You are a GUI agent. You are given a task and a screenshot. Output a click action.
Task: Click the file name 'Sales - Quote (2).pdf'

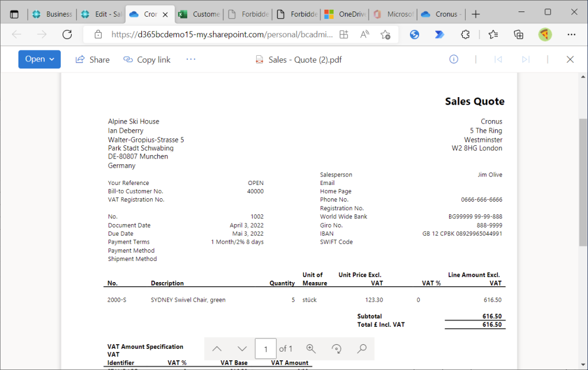305,60
